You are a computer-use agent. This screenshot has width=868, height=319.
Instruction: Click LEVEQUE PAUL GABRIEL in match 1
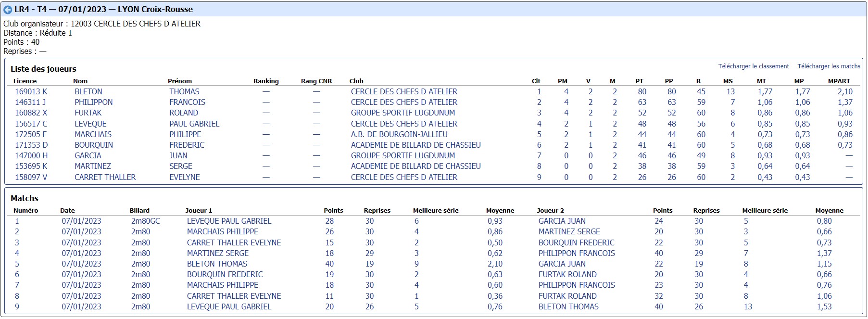229,221
